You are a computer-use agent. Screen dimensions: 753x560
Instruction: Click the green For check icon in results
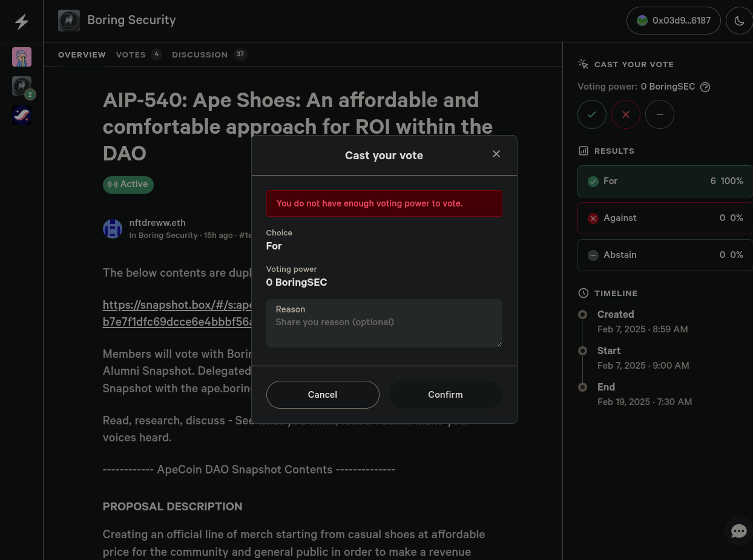click(593, 182)
